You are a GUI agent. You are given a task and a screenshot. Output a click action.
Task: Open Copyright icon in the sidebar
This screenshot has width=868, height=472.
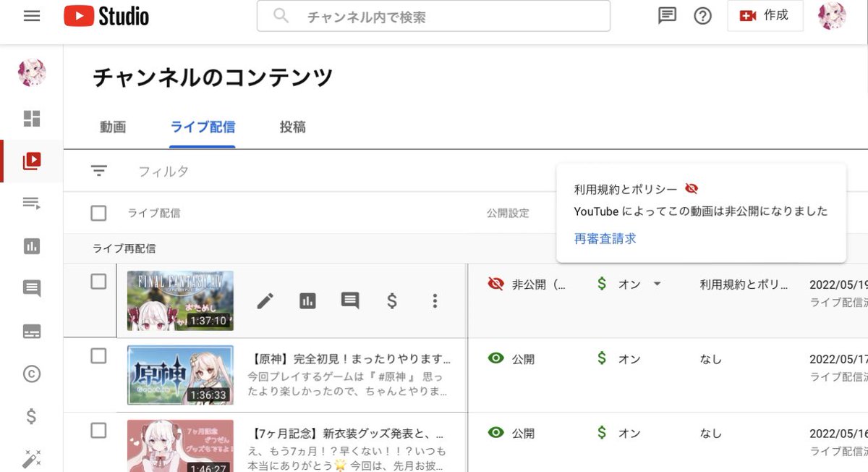[32, 374]
